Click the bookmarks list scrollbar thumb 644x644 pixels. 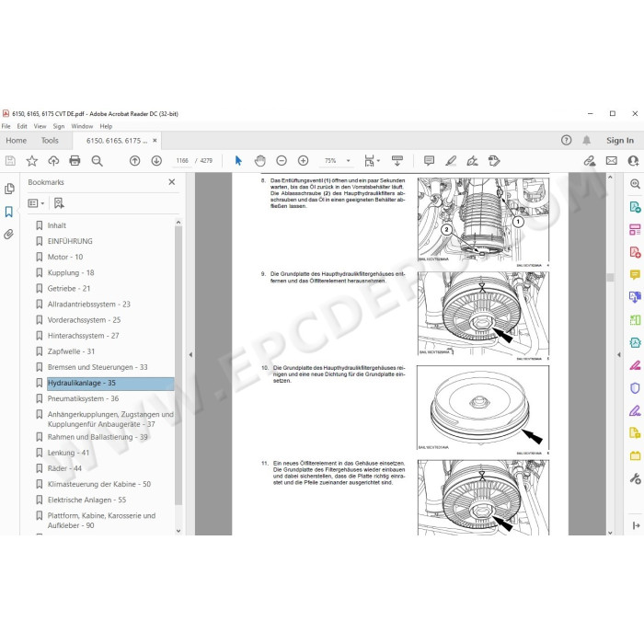click(178, 365)
